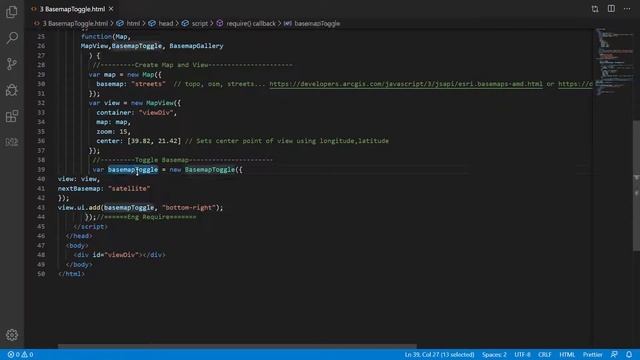Open the errors and warnings status item
Screen dimensions: 640x360
click(20, 355)
